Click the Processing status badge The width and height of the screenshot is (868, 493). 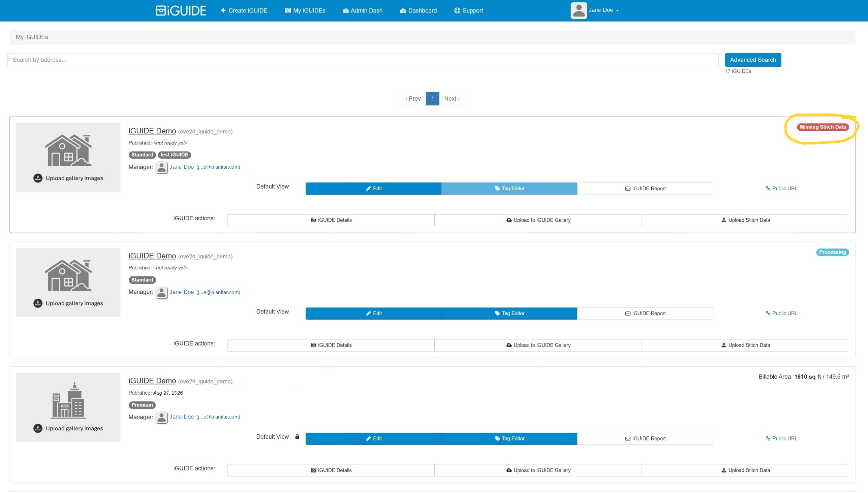[832, 252]
